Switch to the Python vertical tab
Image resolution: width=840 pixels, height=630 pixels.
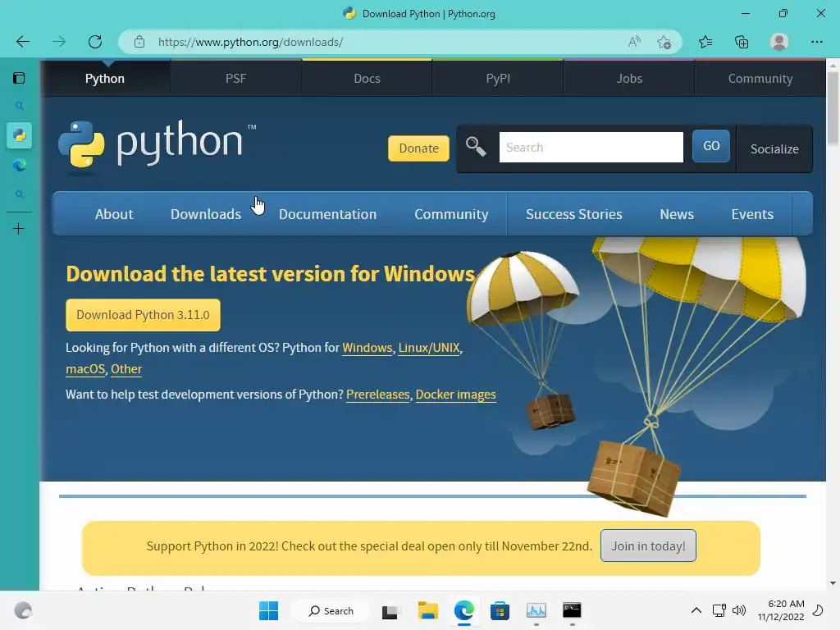(x=20, y=135)
